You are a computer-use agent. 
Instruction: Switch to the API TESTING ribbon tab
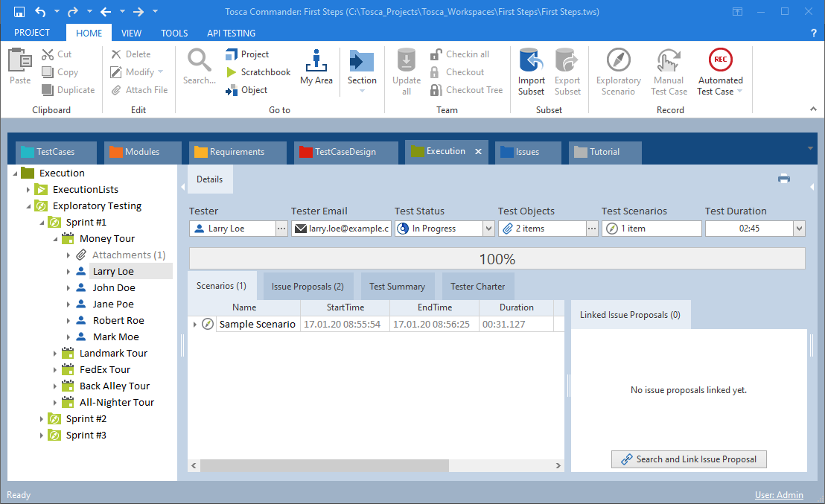click(231, 33)
